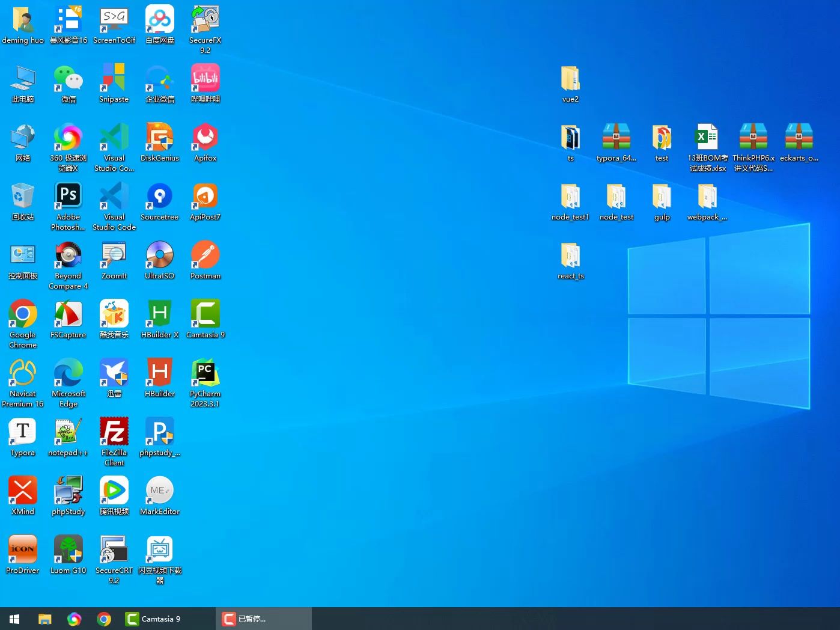Open the SecureCRT 9.2 shortcut

(x=114, y=560)
